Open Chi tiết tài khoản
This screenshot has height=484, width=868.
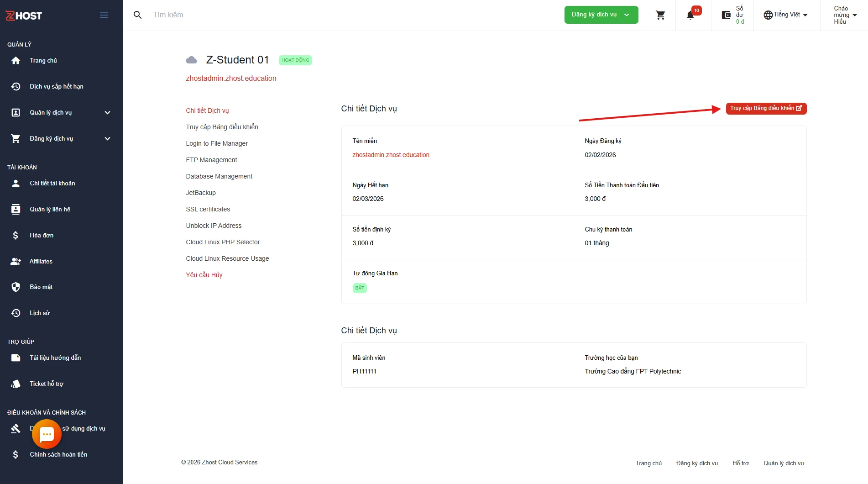tap(52, 184)
